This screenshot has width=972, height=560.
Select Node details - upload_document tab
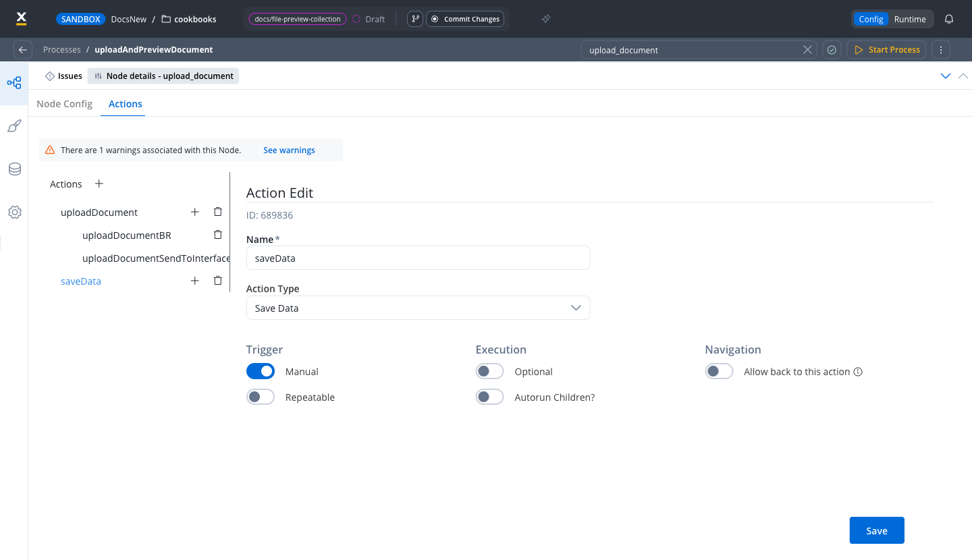(x=163, y=76)
